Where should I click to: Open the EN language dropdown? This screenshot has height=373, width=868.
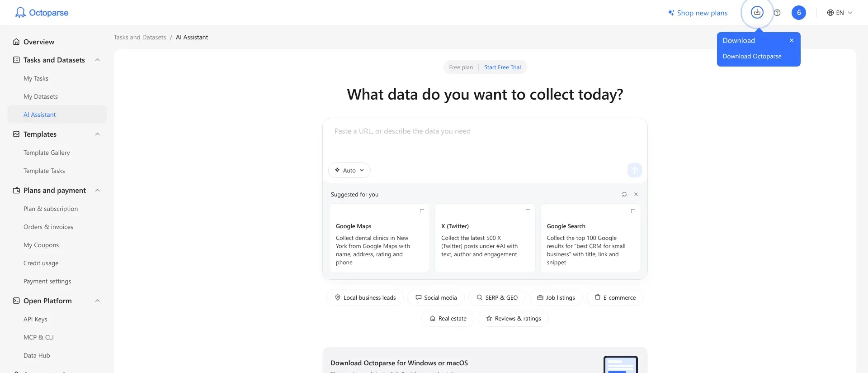[840, 13]
